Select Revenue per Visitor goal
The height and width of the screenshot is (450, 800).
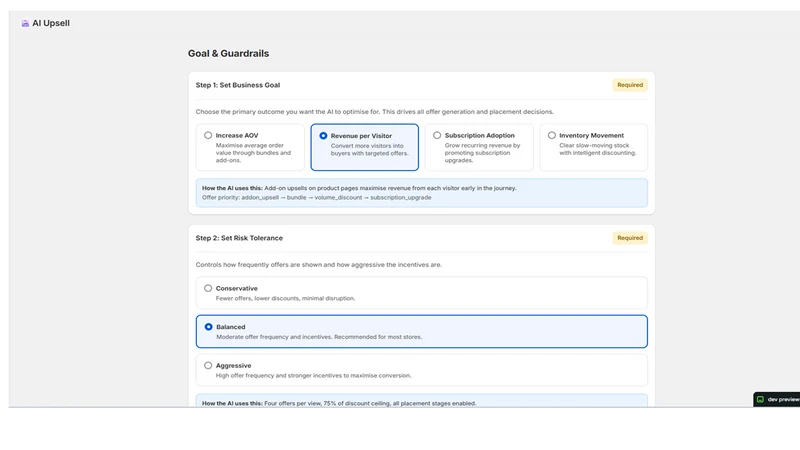[364, 147]
